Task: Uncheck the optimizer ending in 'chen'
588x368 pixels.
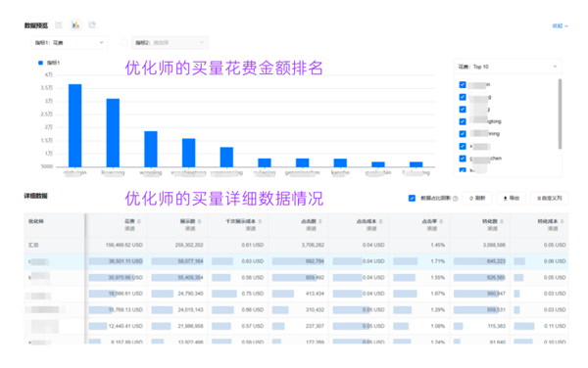Action: point(463,159)
